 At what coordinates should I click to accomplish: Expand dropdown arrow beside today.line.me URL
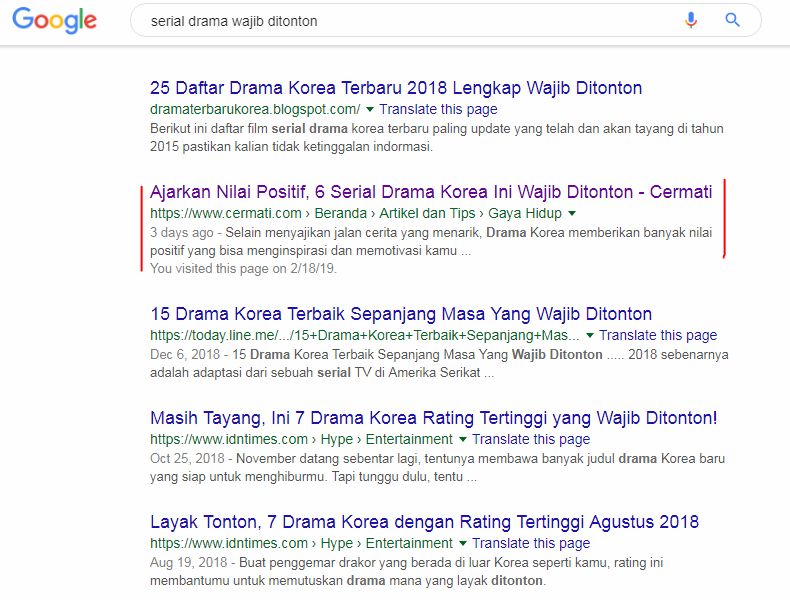pyautogui.click(x=590, y=336)
